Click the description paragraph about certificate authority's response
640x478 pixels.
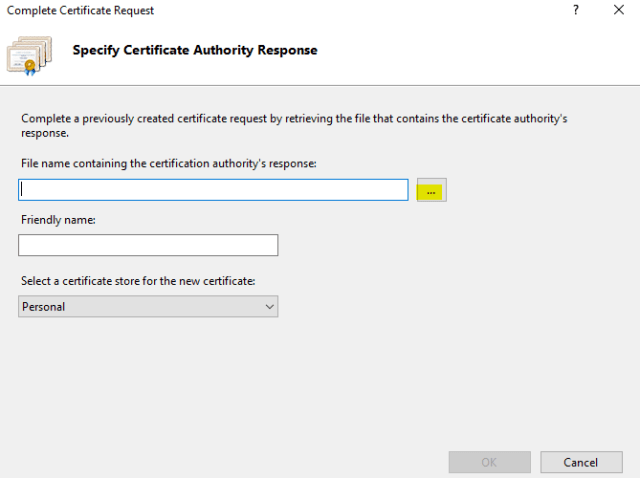pos(294,125)
